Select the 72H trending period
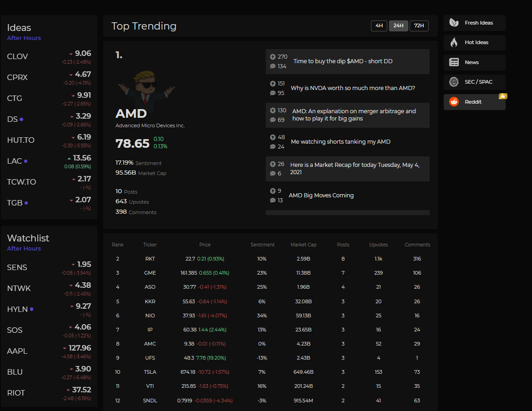Viewport: 532px width, 411px height. click(x=419, y=26)
